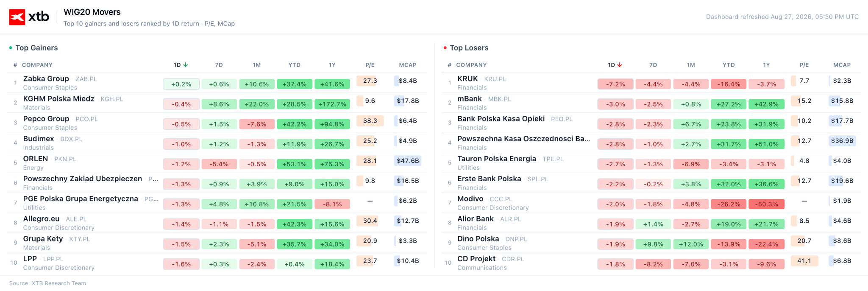Sort Top Losers by MCAP column

tap(842, 65)
